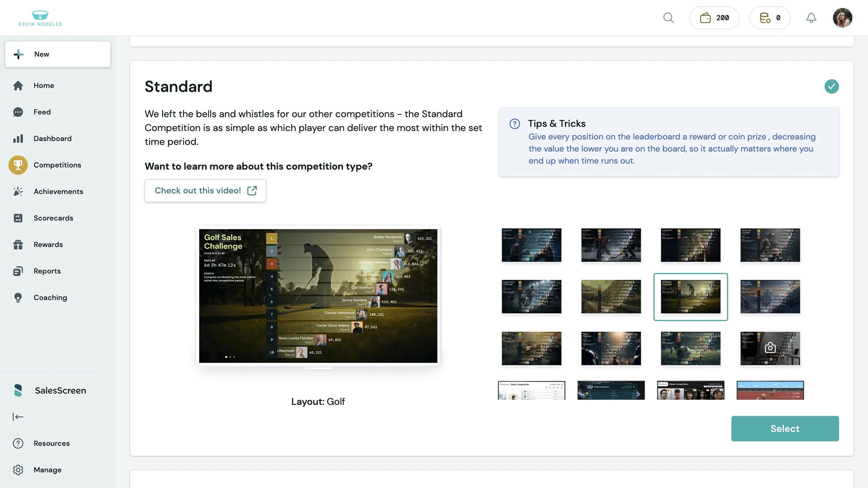Pick the Ice Hockey layout thumbnail

pos(611,245)
